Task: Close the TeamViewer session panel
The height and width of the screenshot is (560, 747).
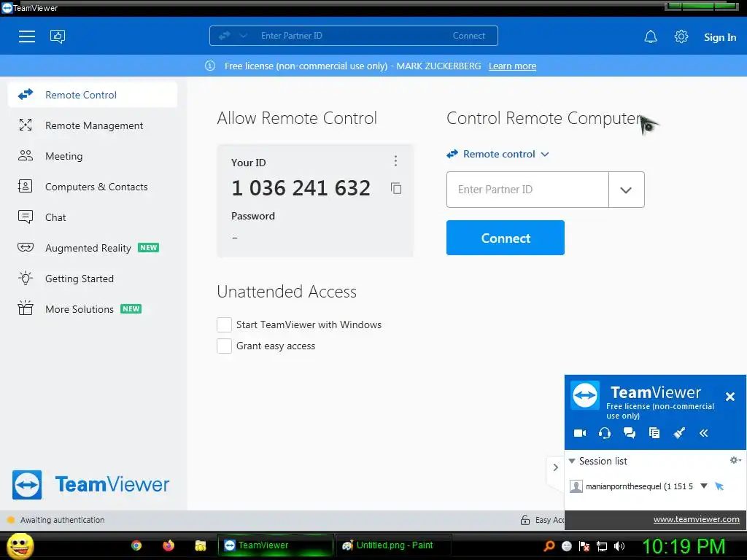Action: pyautogui.click(x=729, y=397)
